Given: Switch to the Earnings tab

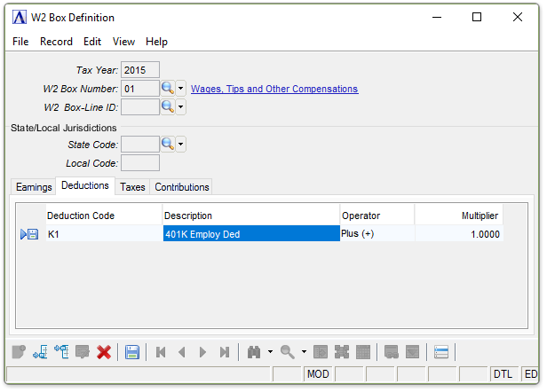Looking at the screenshot, I should [x=34, y=187].
